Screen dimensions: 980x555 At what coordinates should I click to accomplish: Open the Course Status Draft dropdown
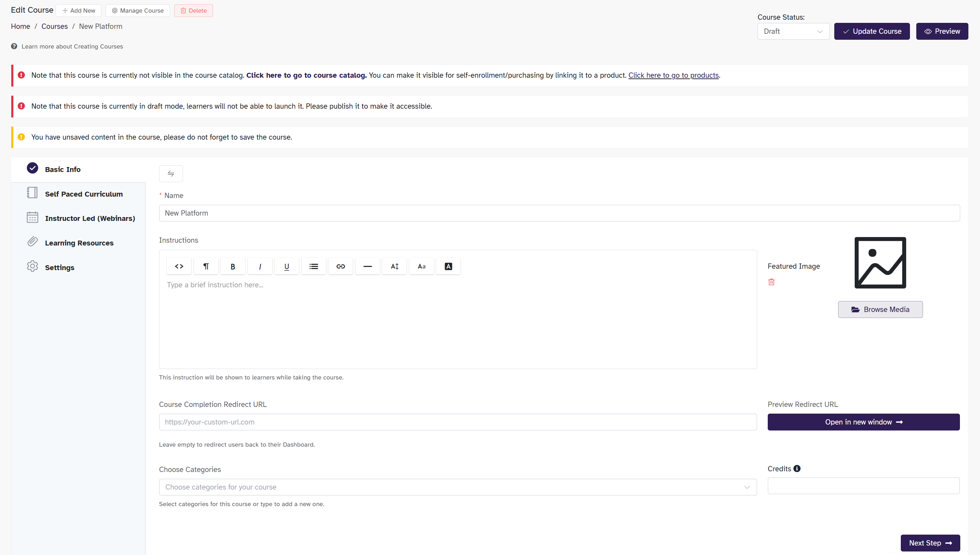[x=793, y=31]
